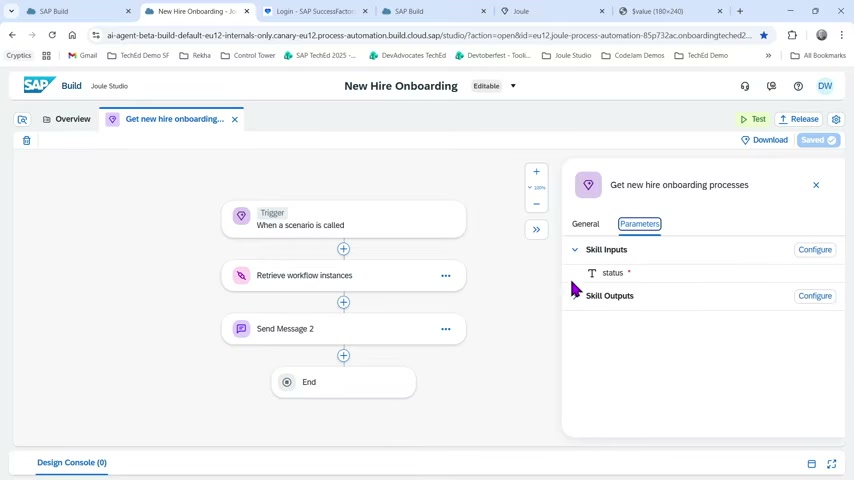Configure the Skill Inputs

click(815, 250)
